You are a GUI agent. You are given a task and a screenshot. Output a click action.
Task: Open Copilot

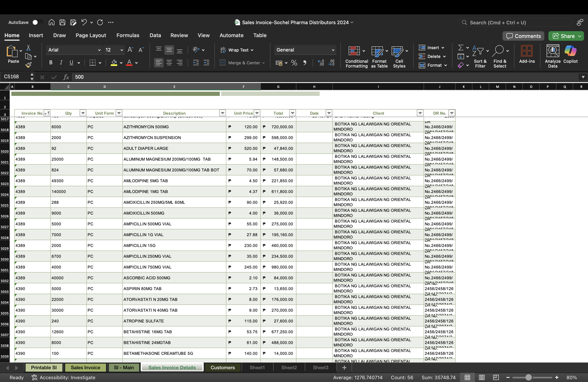click(570, 54)
